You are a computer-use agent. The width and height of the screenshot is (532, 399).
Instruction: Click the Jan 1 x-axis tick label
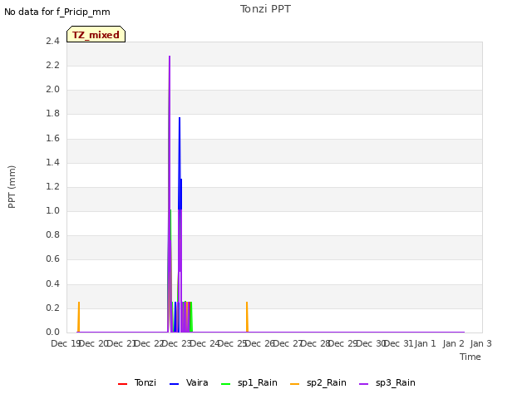click(x=425, y=343)
